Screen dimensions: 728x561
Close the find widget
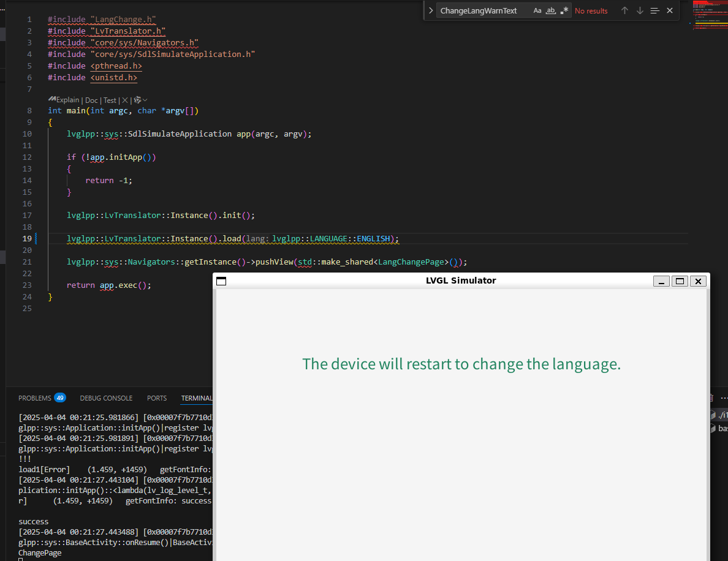pyautogui.click(x=670, y=10)
